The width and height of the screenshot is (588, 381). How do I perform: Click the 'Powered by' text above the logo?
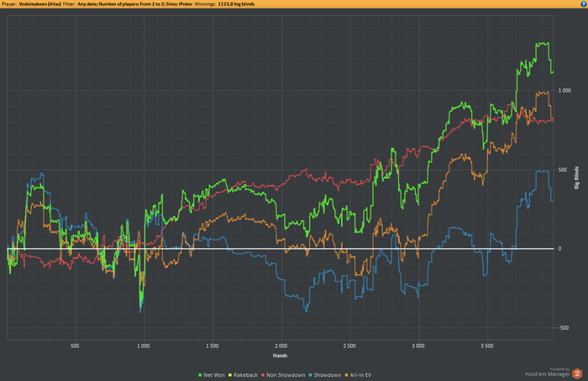tap(560, 369)
